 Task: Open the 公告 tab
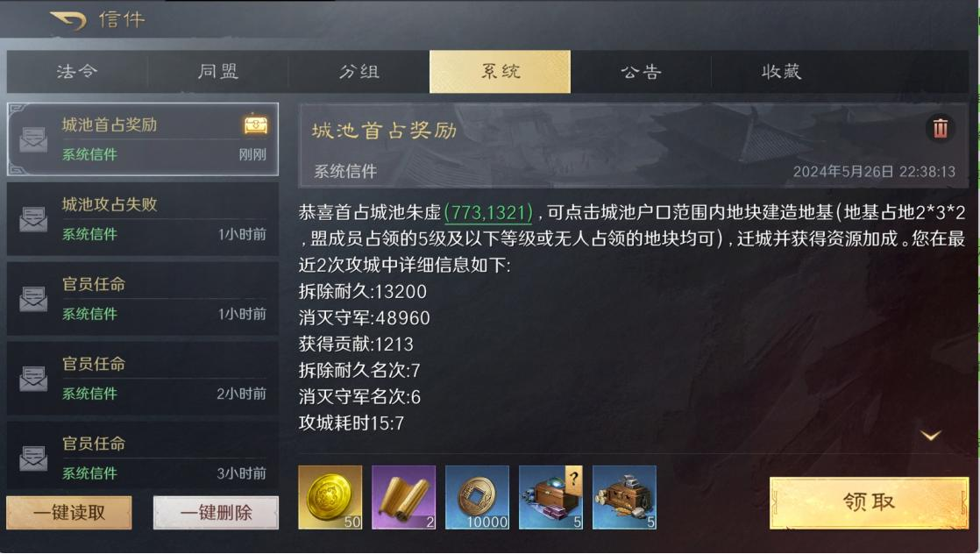(641, 72)
